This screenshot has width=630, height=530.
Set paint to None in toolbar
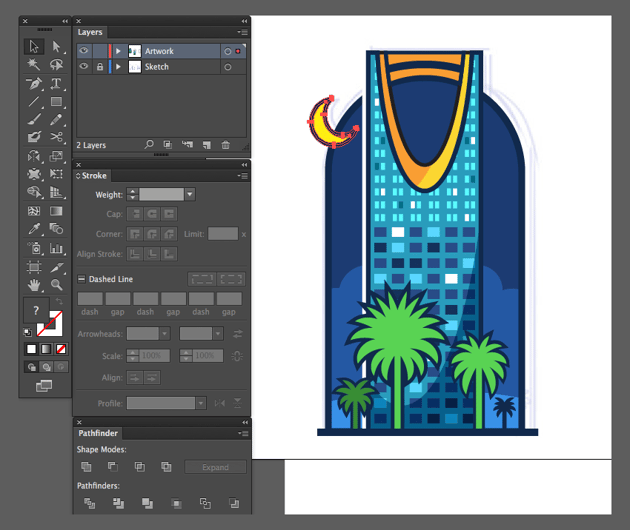coord(61,349)
